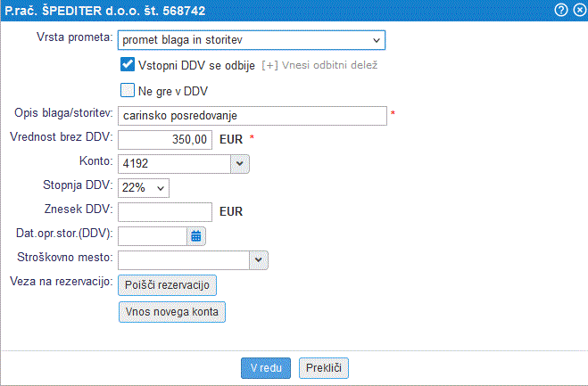Click the 'Veza na rezervacijo:' label
The image size is (588, 386).
click(62, 282)
